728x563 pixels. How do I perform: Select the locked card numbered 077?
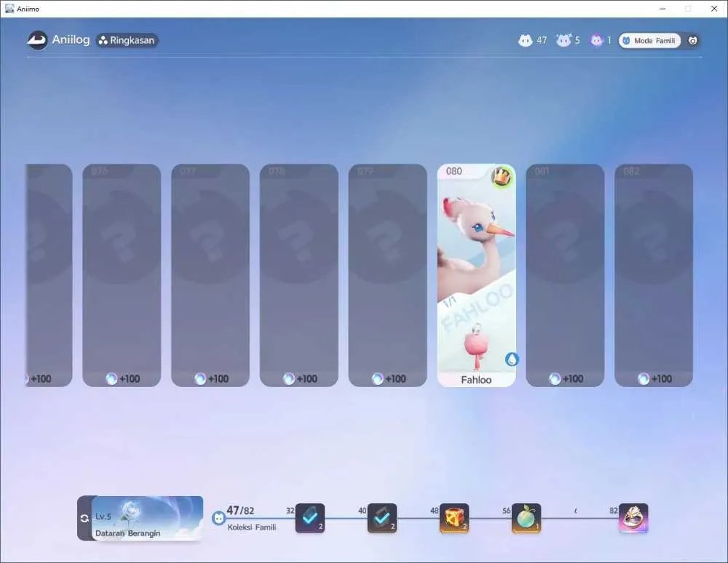pos(210,275)
